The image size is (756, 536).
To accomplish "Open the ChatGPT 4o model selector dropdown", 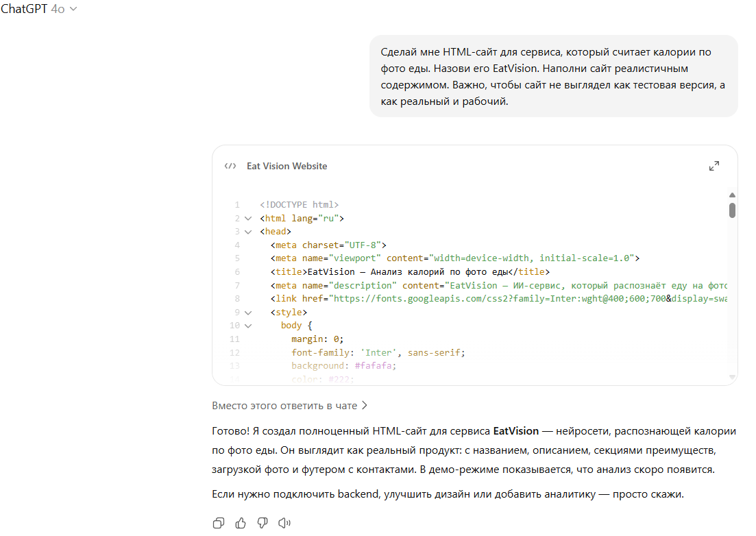I will (x=38, y=9).
